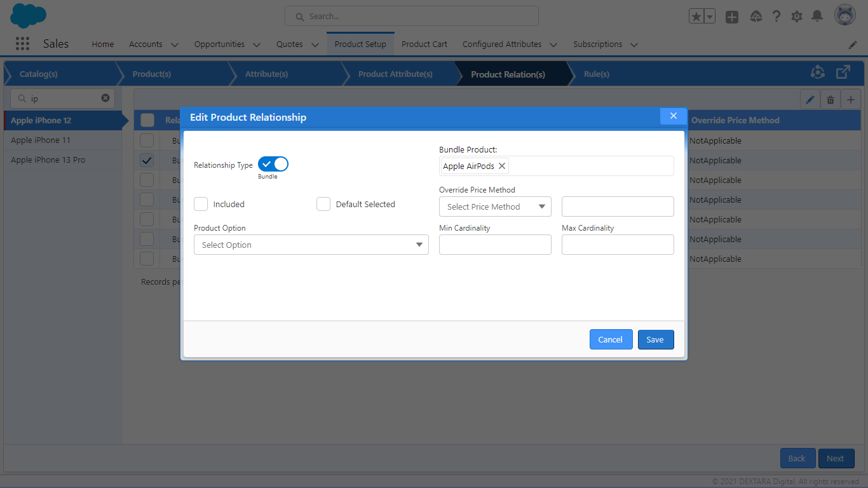Click the Help question mark icon
The image size is (868, 488).
[x=776, y=17]
